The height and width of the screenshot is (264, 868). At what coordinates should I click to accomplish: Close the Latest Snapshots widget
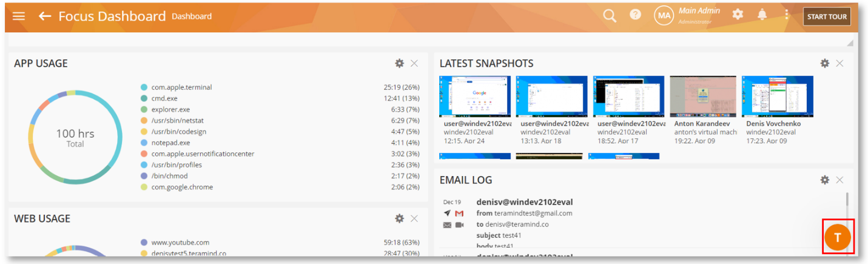point(839,63)
